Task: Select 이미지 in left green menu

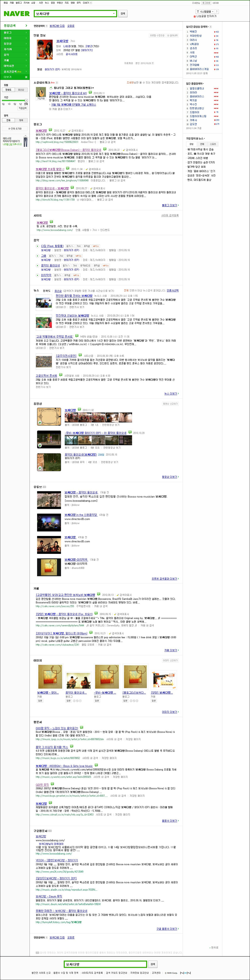Action: (14, 38)
